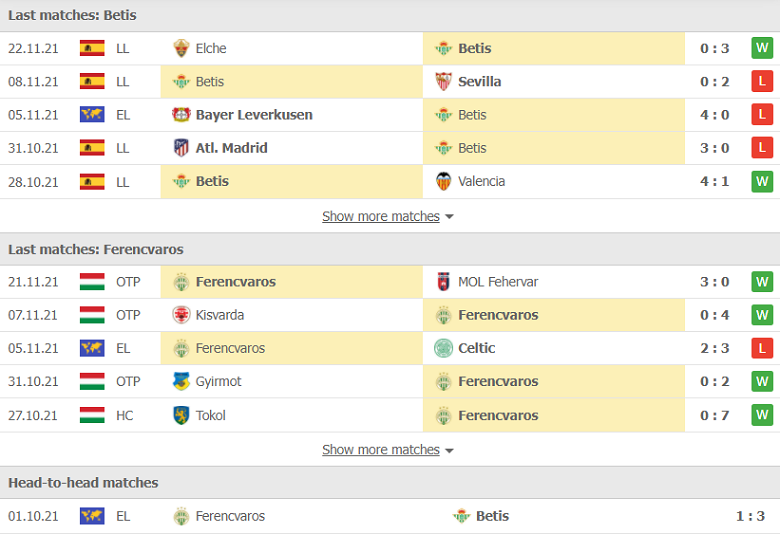Open the Elche vs Betis 0:3 result
This screenshot has height=534, width=780.
click(x=715, y=48)
